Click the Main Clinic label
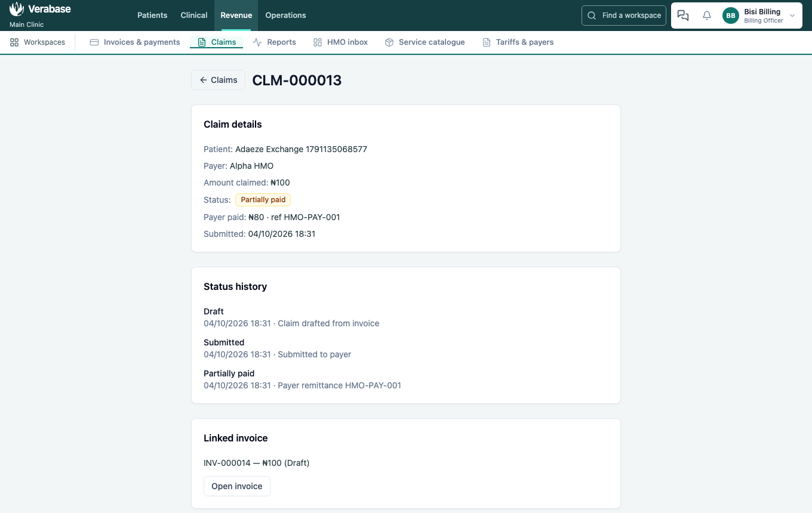The width and height of the screenshot is (812, 513). pyautogui.click(x=27, y=25)
